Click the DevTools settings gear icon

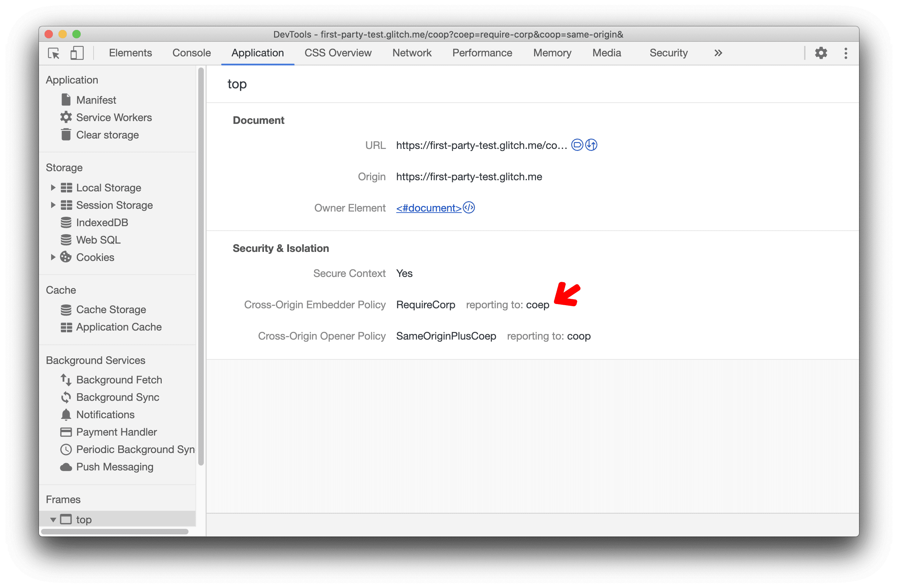(x=821, y=53)
